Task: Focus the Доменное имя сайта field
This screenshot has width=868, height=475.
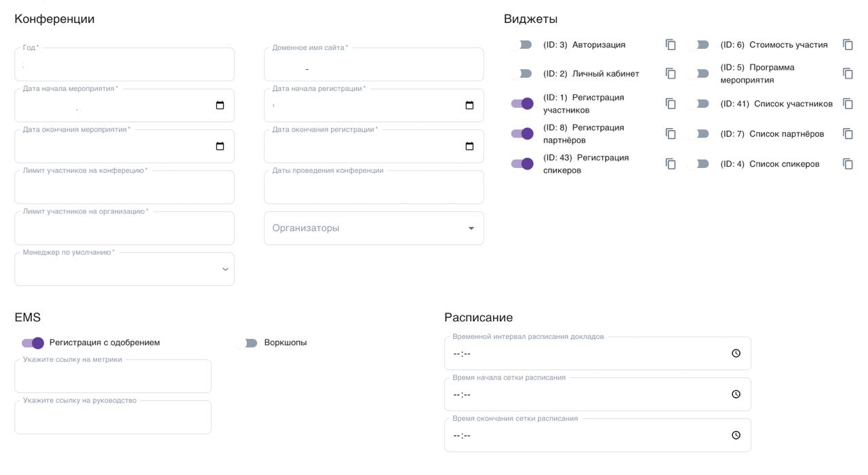Action: (x=374, y=66)
